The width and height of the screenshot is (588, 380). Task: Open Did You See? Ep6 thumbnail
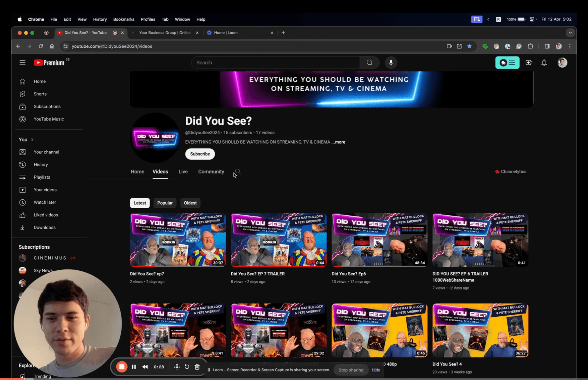[379, 240]
